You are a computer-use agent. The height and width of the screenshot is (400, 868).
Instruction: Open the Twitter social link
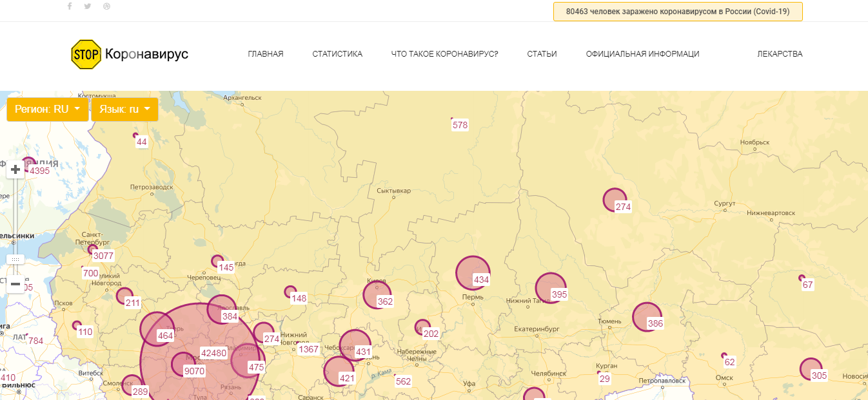(x=88, y=6)
